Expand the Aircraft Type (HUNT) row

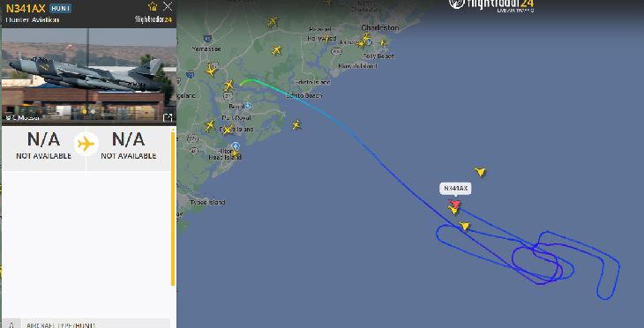click(86, 324)
